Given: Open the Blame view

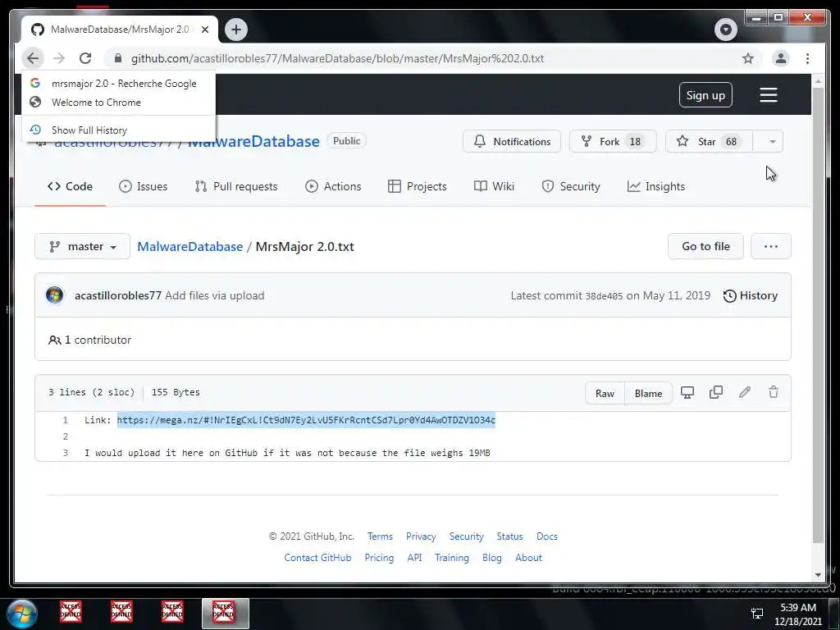Looking at the screenshot, I should [648, 393].
